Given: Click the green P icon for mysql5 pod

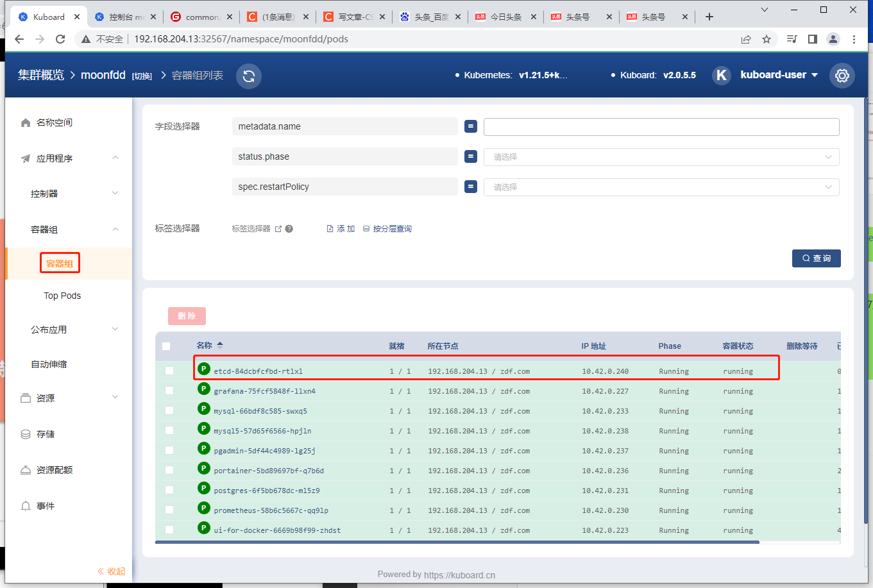Looking at the screenshot, I should [204, 428].
